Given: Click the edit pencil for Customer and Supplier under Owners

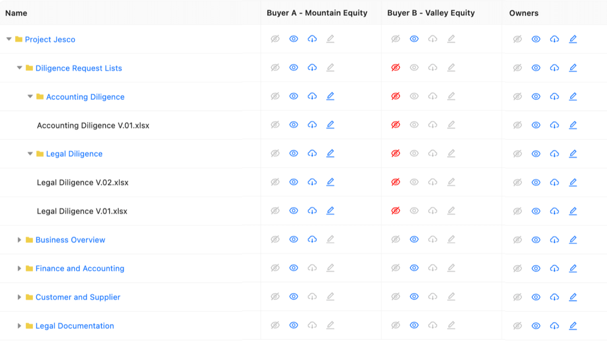Looking at the screenshot, I should [573, 296].
